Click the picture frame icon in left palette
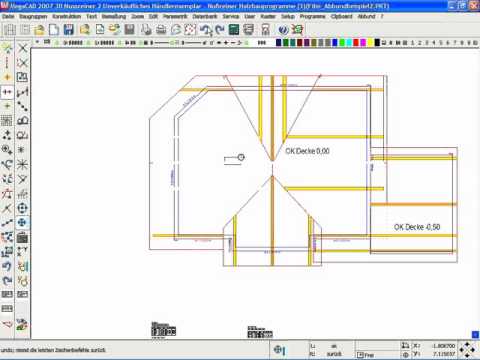The image size is (480, 360). pos(22,77)
